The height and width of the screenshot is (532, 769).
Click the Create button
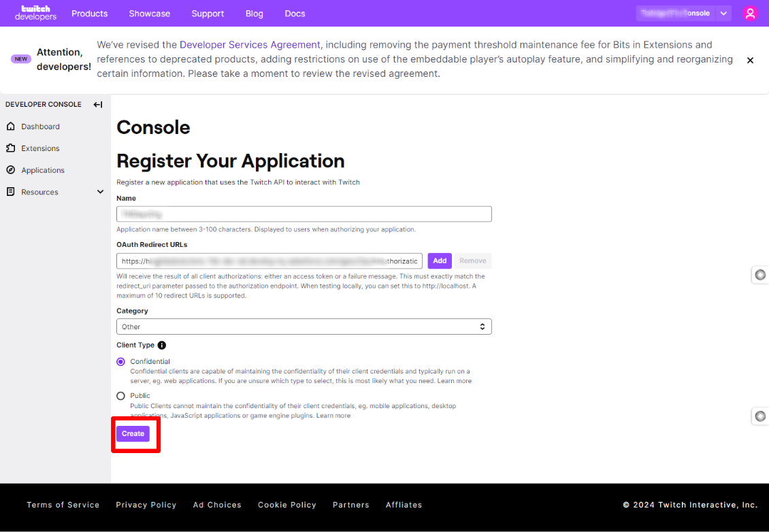[x=133, y=434]
